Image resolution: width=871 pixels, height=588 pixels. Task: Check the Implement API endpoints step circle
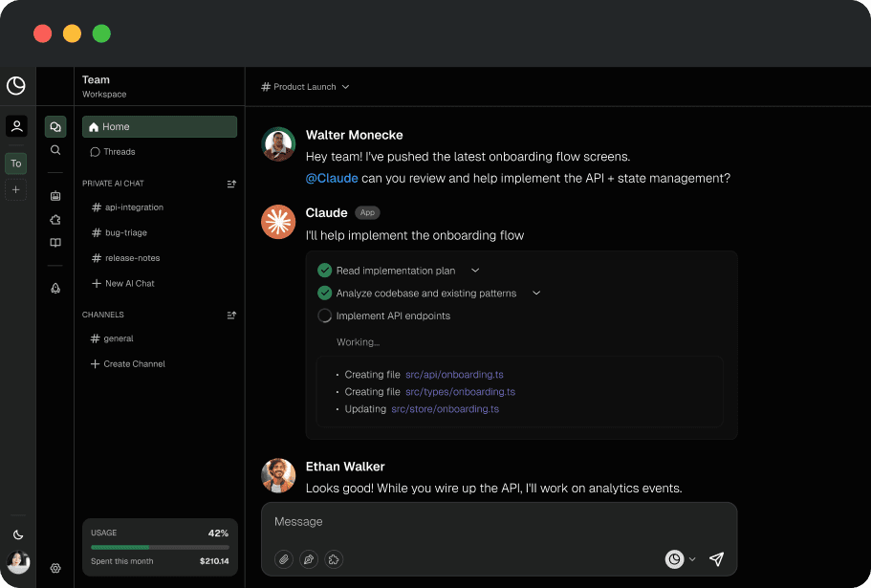(x=324, y=316)
